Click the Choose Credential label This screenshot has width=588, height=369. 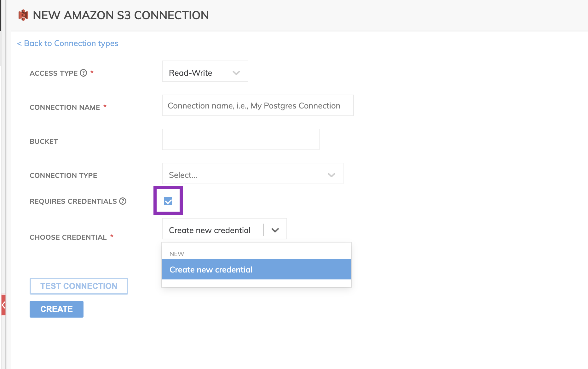click(x=68, y=237)
